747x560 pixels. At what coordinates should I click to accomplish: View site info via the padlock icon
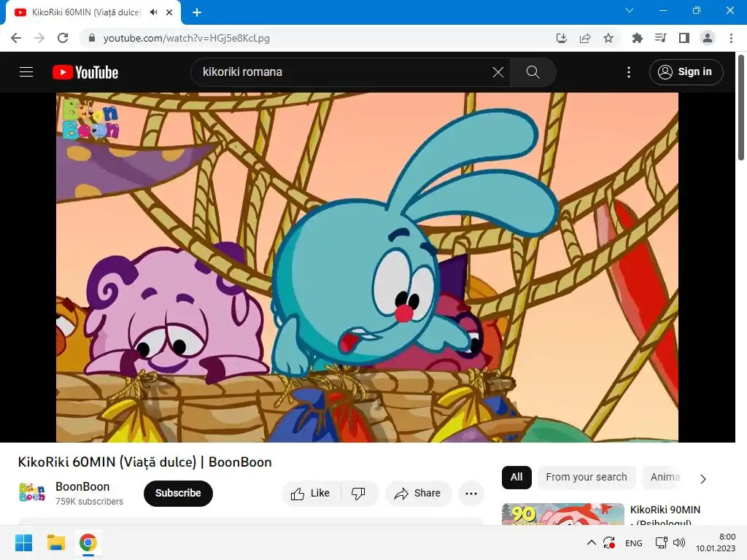pos(92,38)
